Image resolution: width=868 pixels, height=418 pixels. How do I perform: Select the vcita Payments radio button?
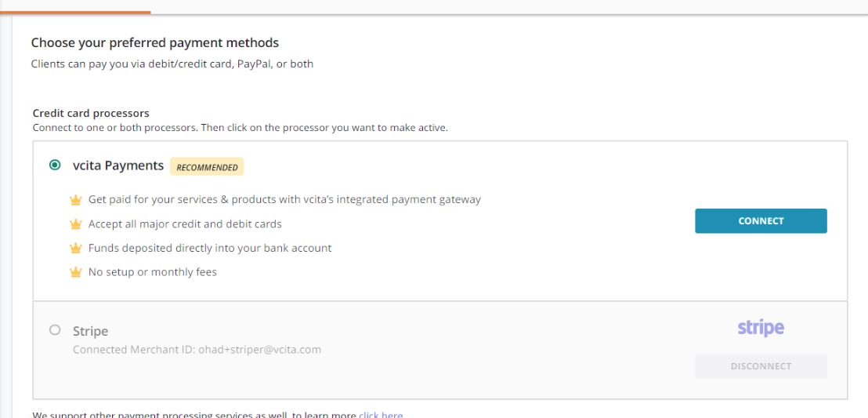click(x=55, y=165)
